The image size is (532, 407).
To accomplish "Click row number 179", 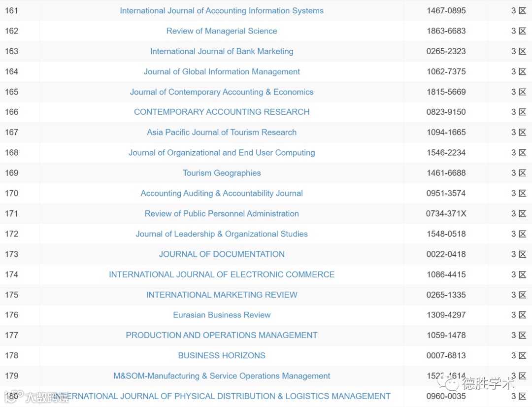I will tap(11, 376).
